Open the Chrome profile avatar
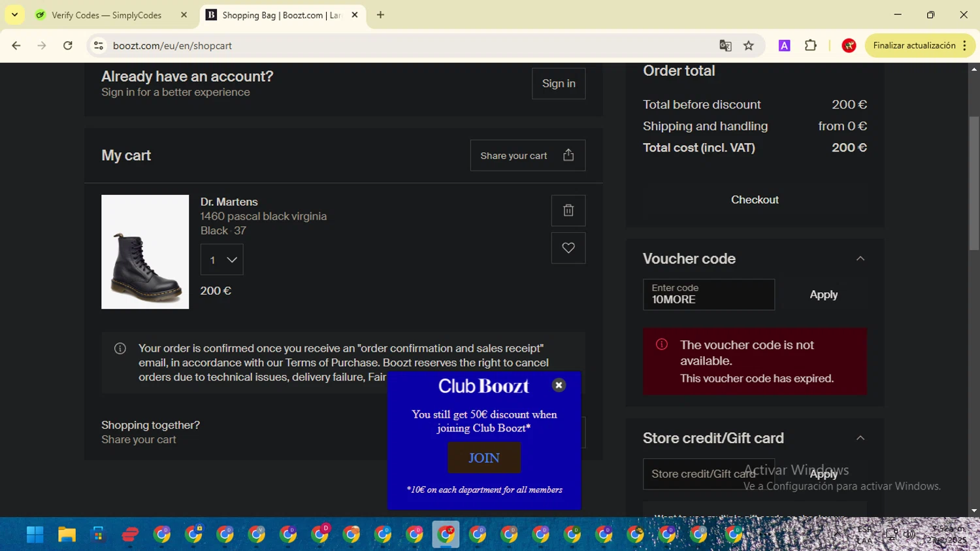980x551 pixels. 849,46
